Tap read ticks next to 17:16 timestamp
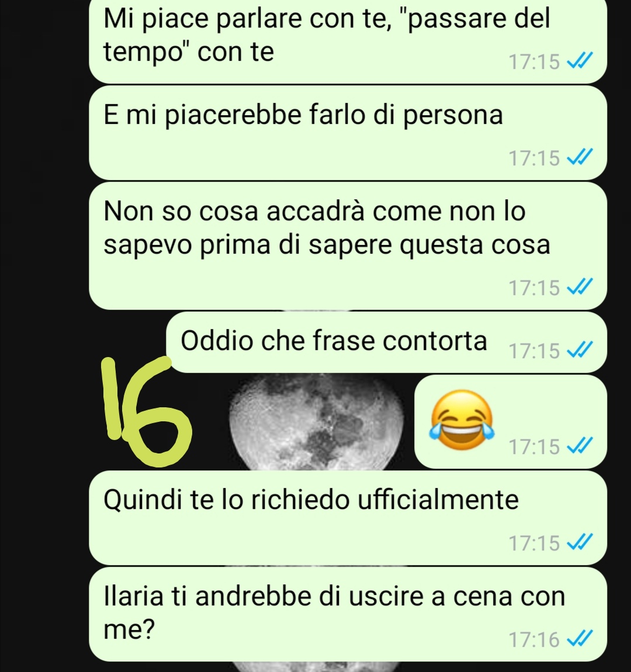This screenshot has width=631, height=672. tap(580, 638)
